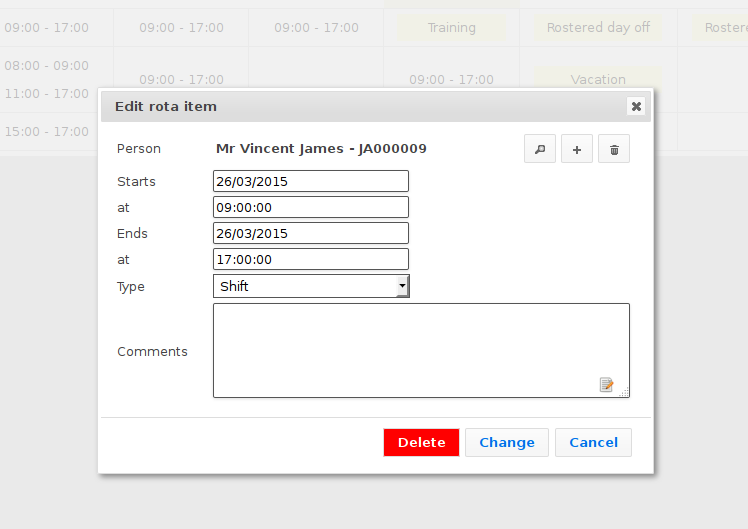This screenshot has width=748, height=529.
Task: Click the start time field 09:00:00
Action: [x=310, y=207]
